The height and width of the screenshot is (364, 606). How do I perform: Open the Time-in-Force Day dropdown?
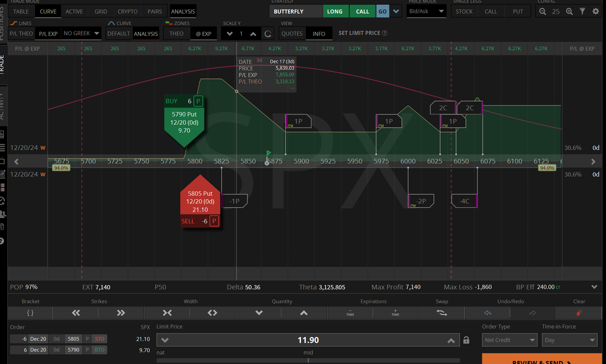(570, 340)
